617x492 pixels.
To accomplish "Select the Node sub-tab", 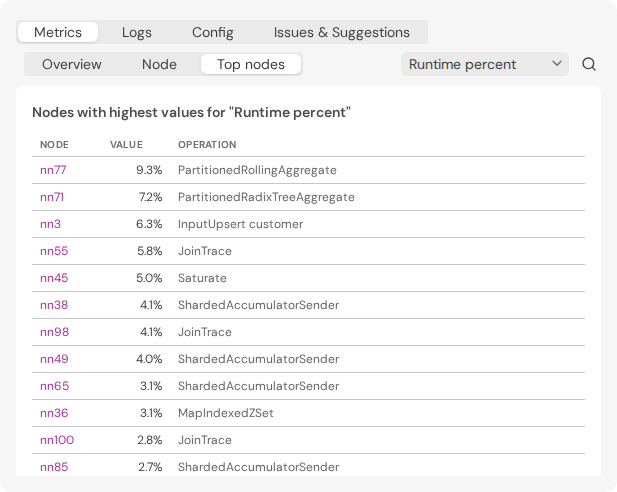I will [159, 64].
